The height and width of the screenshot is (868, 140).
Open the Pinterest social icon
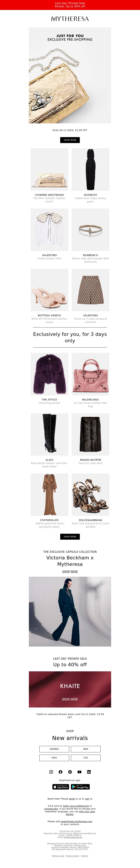pos(70,772)
